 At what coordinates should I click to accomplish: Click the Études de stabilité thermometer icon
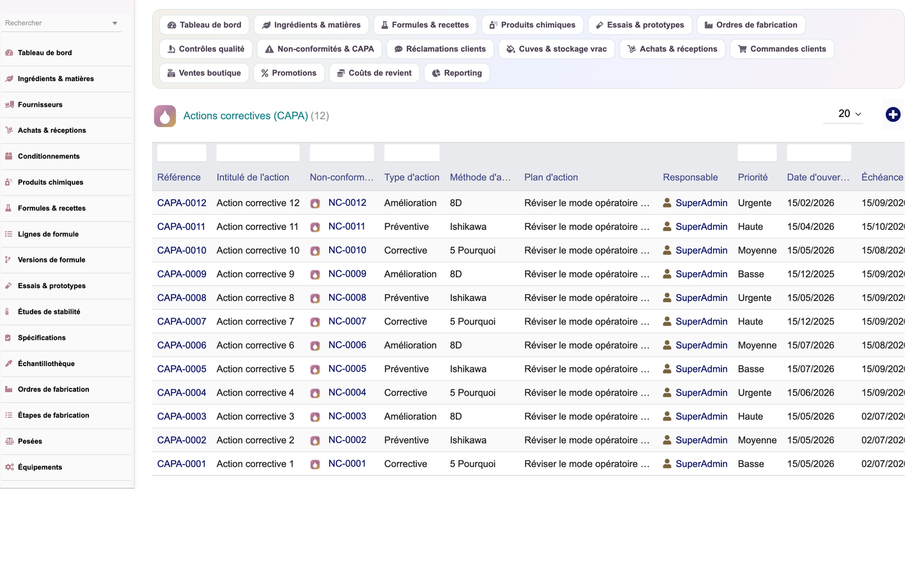[x=7, y=312]
